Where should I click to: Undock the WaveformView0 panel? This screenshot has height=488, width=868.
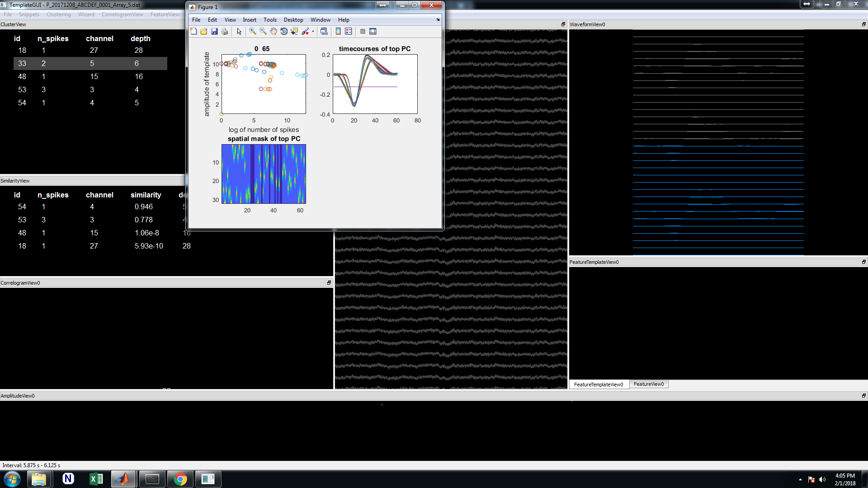click(x=863, y=24)
